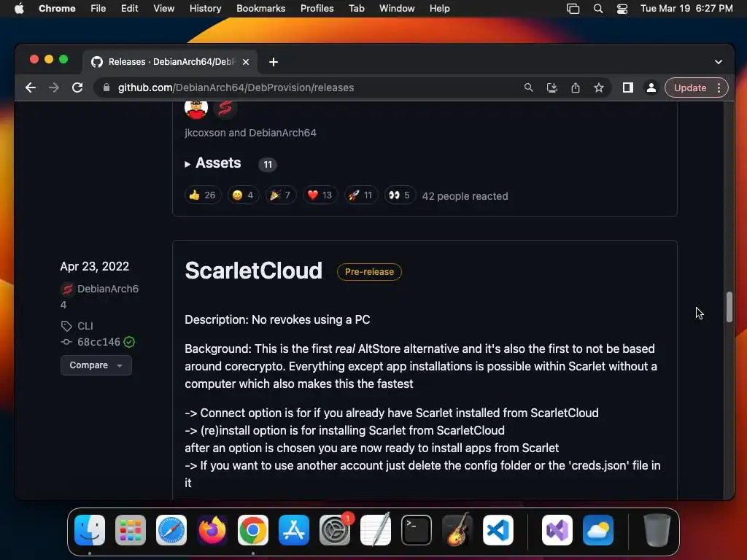Click the share page icon
Screen dimensions: 747x560
(576, 87)
